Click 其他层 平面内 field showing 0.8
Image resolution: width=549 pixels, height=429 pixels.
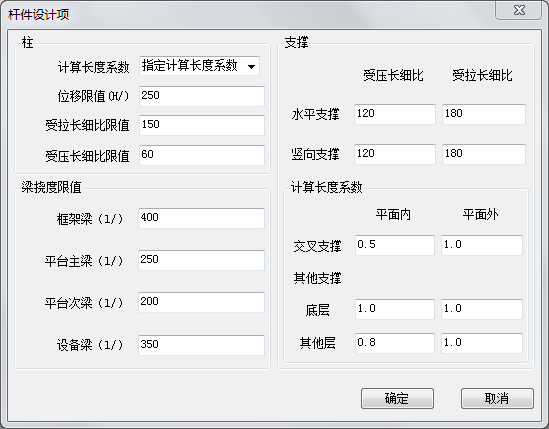pos(395,343)
